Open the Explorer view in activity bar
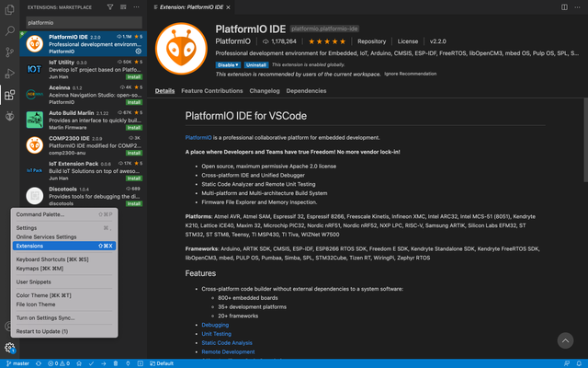588x368 pixels. pyautogui.click(x=10, y=9)
